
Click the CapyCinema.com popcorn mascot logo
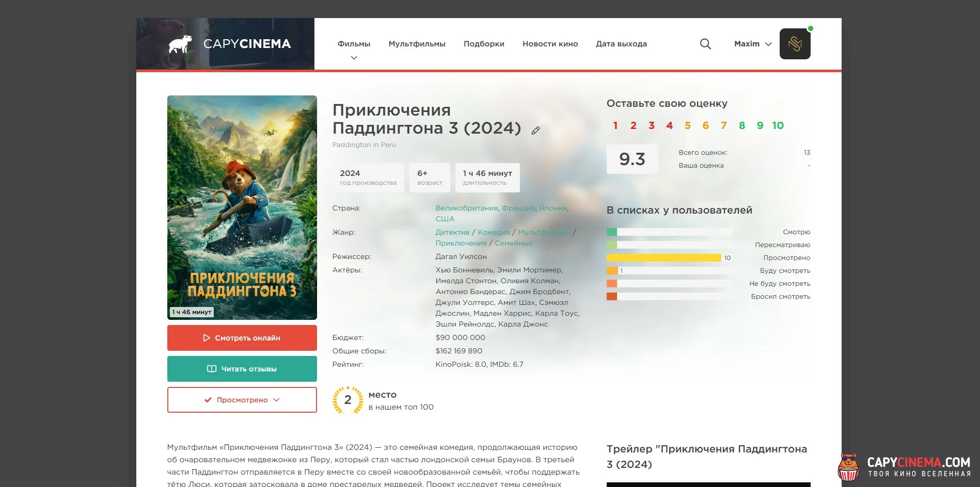[x=848, y=467]
